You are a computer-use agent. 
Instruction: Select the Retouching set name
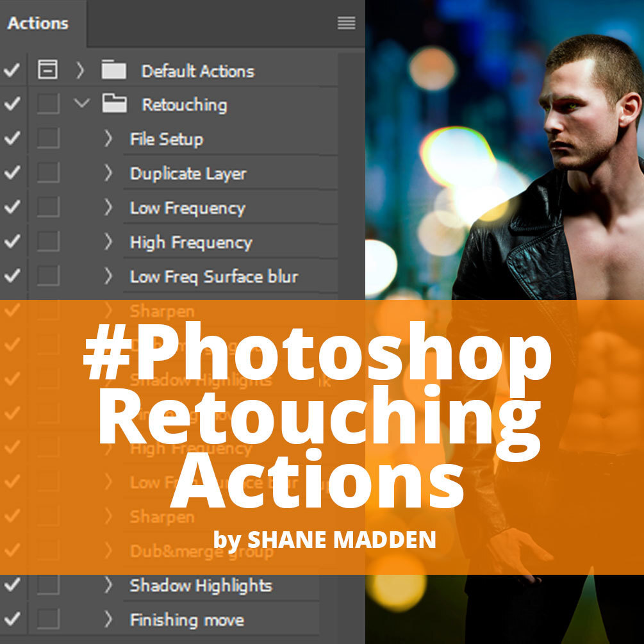pyautogui.click(x=185, y=105)
